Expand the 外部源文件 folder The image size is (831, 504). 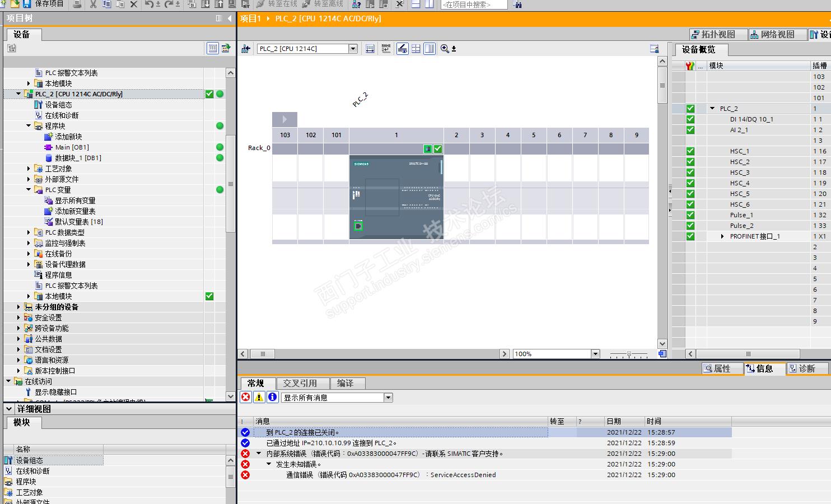pos(29,179)
